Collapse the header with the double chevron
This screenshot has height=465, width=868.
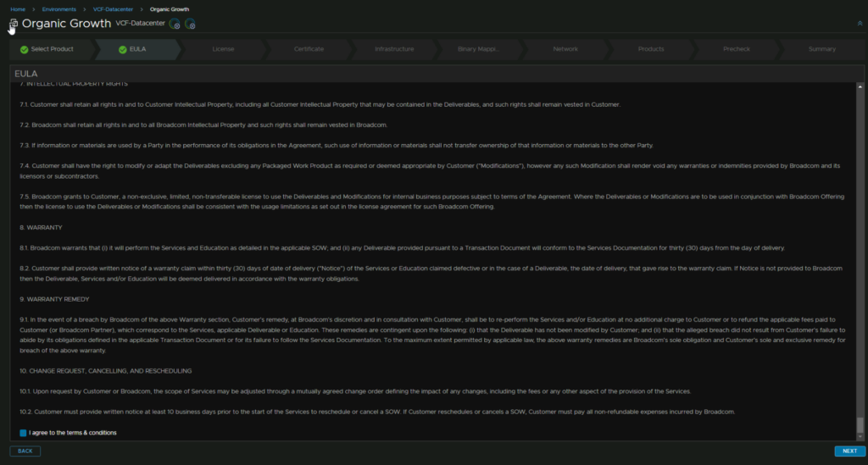tap(860, 23)
